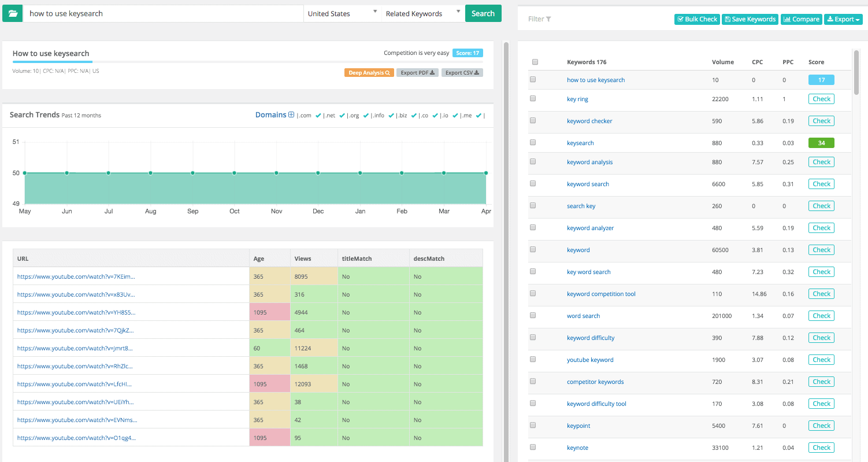Check the box for 'keyword analyzer'
Image resolution: width=868 pixels, height=462 pixels.
click(x=533, y=228)
